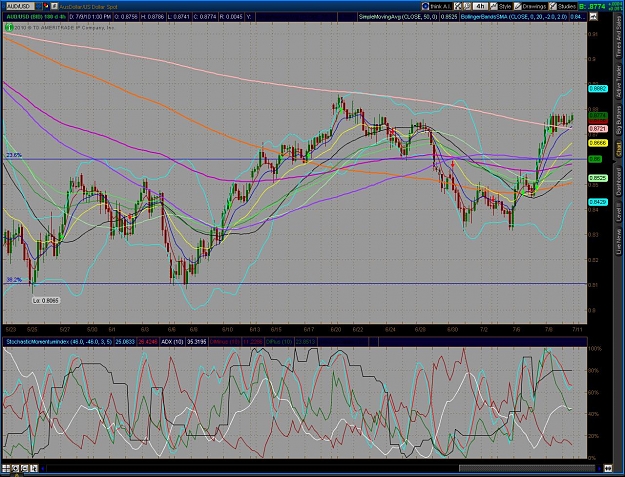The height and width of the screenshot is (477, 625).
Task: Click the pointer tool icon at bottom left
Action: click(x=34, y=468)
